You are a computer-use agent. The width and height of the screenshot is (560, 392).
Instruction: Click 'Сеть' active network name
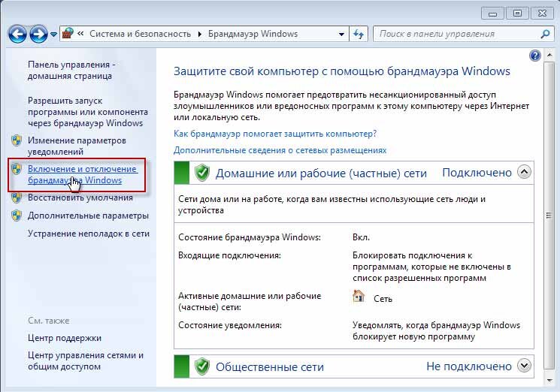pos(383,299)
